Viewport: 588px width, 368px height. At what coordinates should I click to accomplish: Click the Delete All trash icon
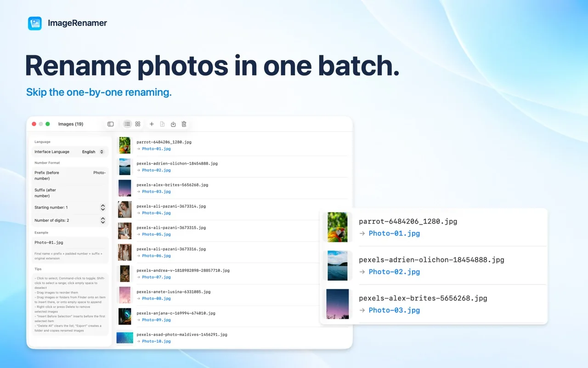click(x=184, y=124)
